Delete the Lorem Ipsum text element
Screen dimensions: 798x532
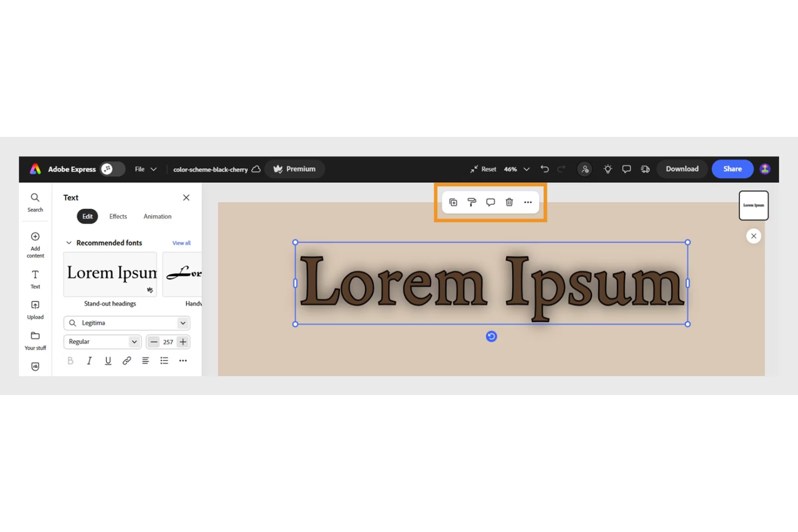[x=509, y=202]
